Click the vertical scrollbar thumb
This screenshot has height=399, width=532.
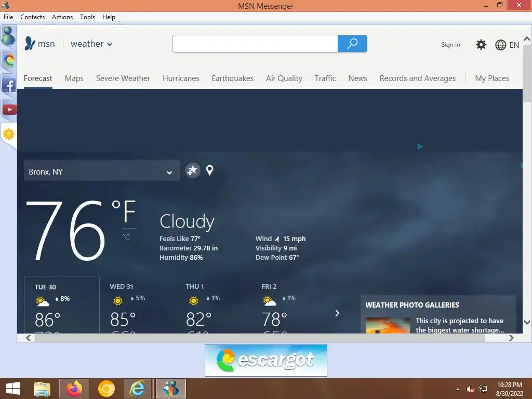tap(527, 73)
